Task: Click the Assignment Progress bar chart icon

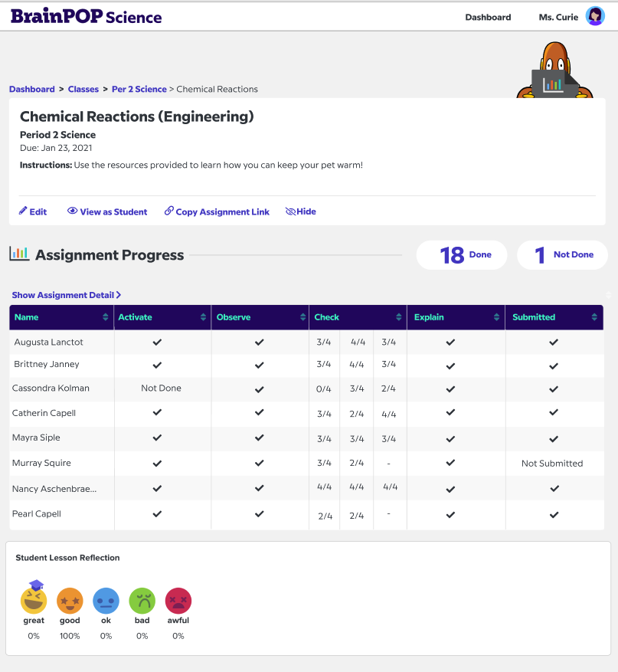Action: 19,254
